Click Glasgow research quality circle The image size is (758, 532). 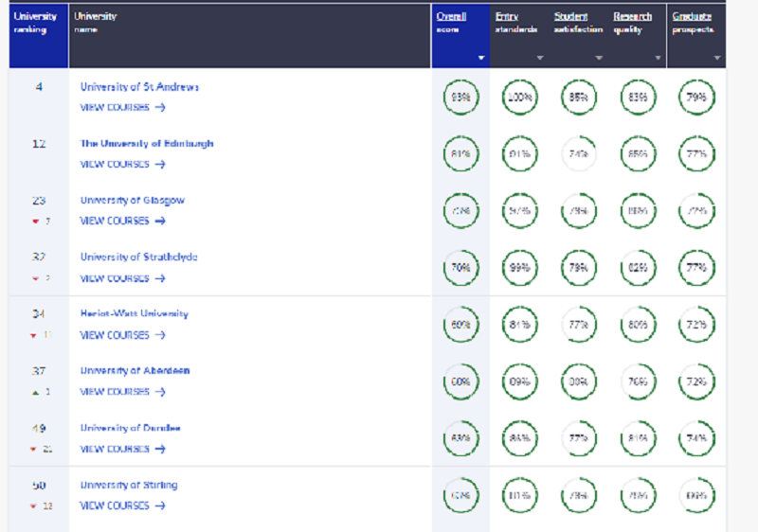pos(638,210)
